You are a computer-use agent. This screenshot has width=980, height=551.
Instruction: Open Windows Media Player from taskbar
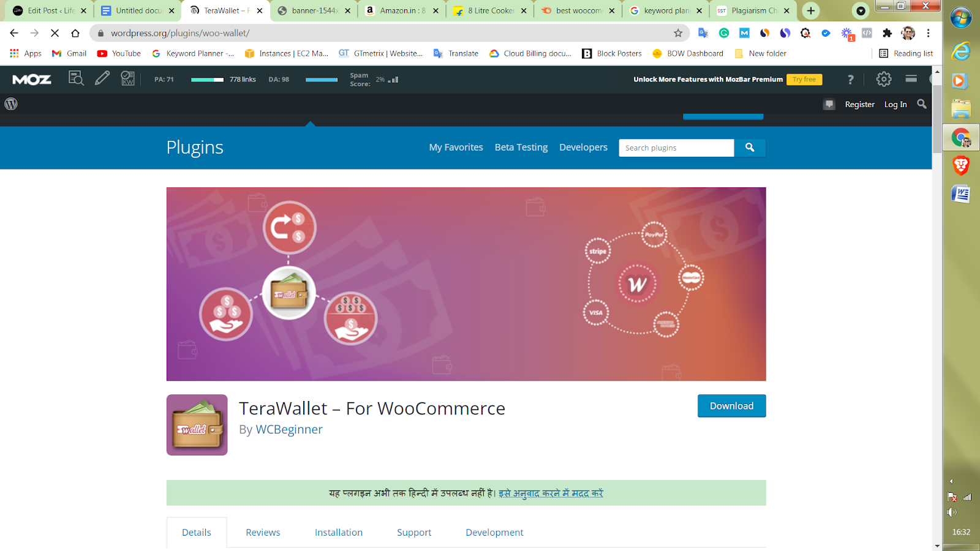point(959,81)
